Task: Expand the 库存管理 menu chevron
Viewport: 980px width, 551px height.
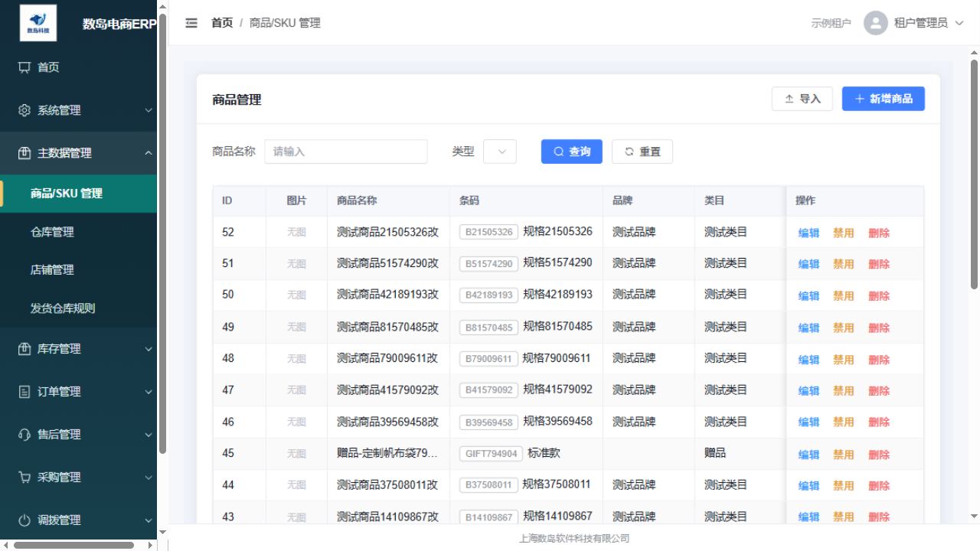Action: click(x=149, y=349)
